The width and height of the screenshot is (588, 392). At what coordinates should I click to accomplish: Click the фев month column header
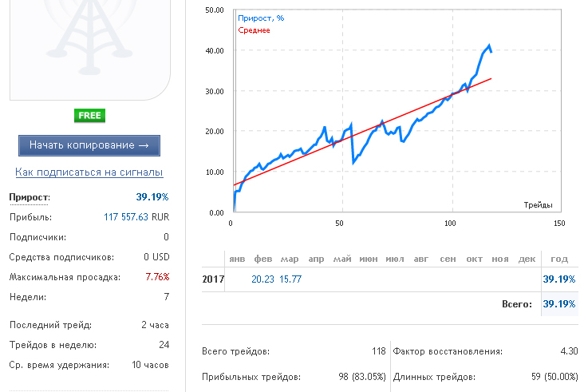(x=262, y=259)
